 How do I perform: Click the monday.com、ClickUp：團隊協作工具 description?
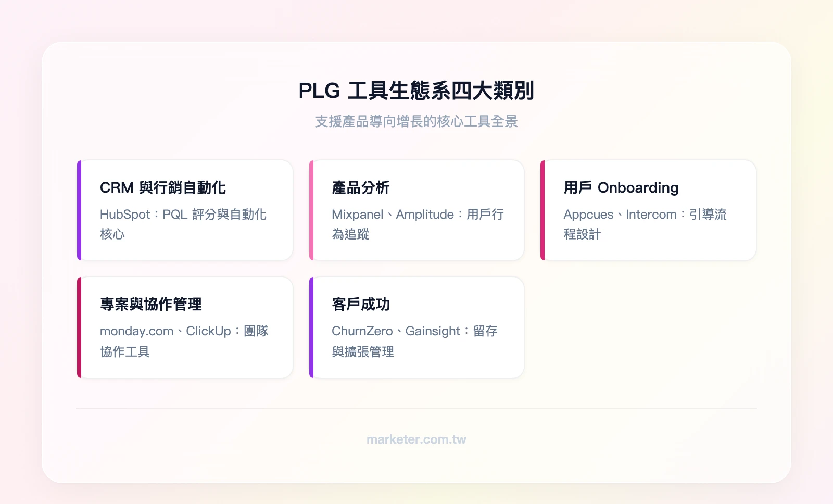184,342
